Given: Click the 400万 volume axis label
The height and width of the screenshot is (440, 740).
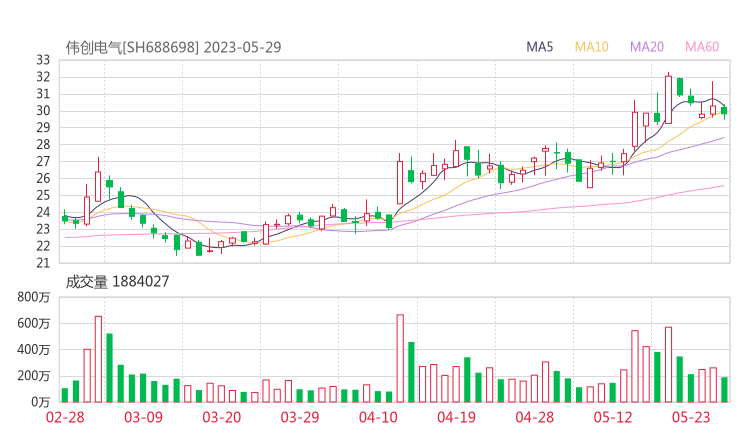Looking at the screenshot, I should 34,350.
